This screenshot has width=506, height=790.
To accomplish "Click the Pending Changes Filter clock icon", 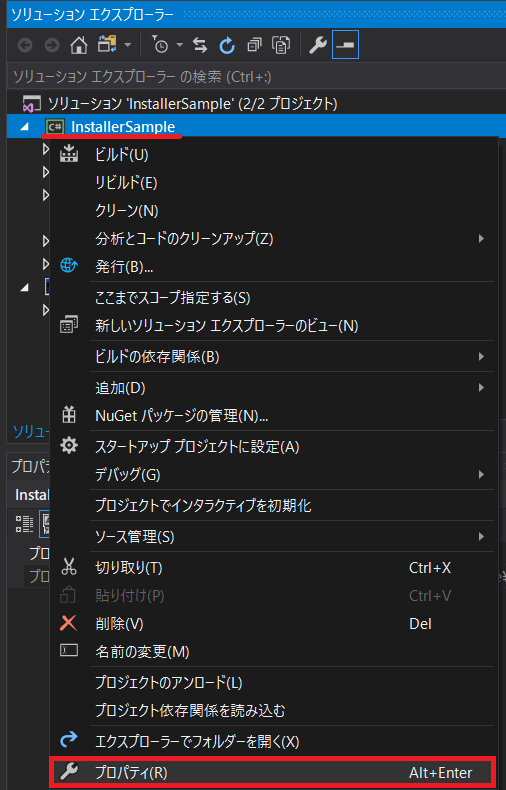I will tap(160, 45).
